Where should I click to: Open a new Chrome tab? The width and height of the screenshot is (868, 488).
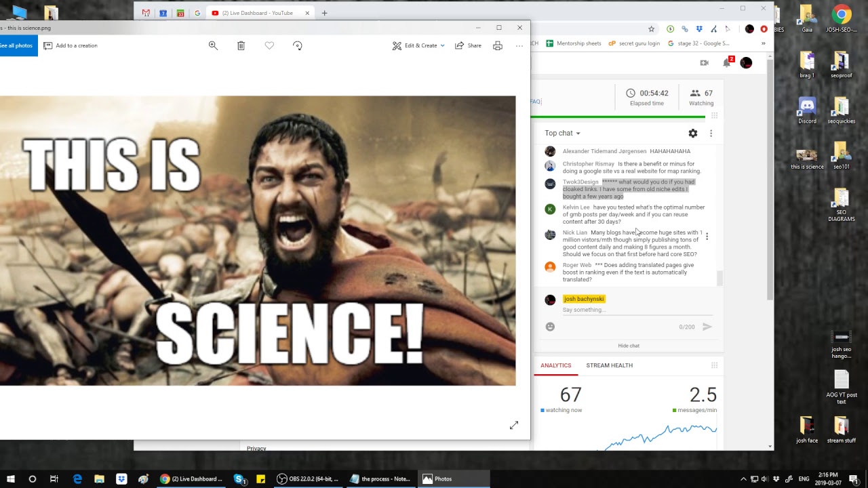tap(324, 13)
